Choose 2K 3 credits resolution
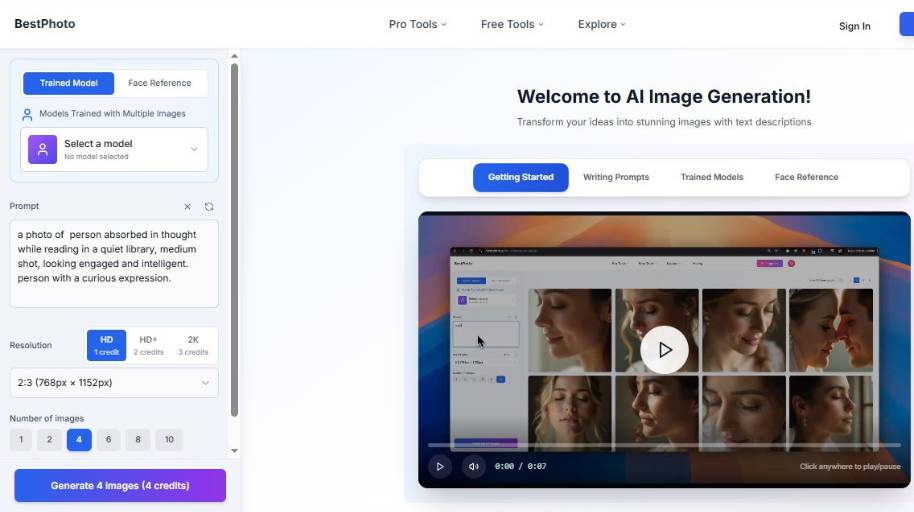 tap(193, 345)
